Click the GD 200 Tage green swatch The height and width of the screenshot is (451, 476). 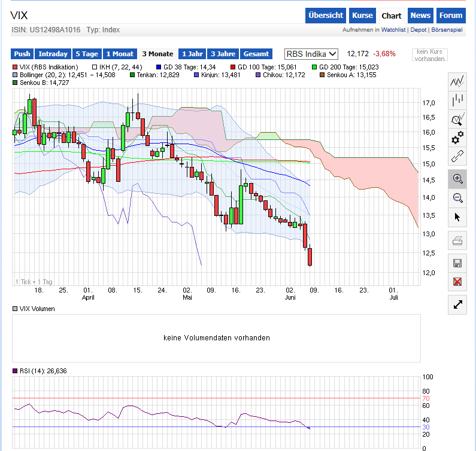314,67
